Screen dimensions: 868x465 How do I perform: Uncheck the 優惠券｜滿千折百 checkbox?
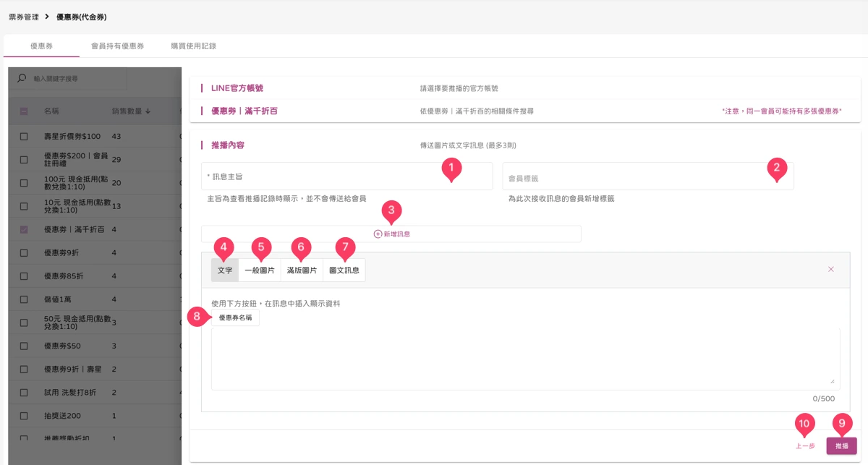point(24,229)
